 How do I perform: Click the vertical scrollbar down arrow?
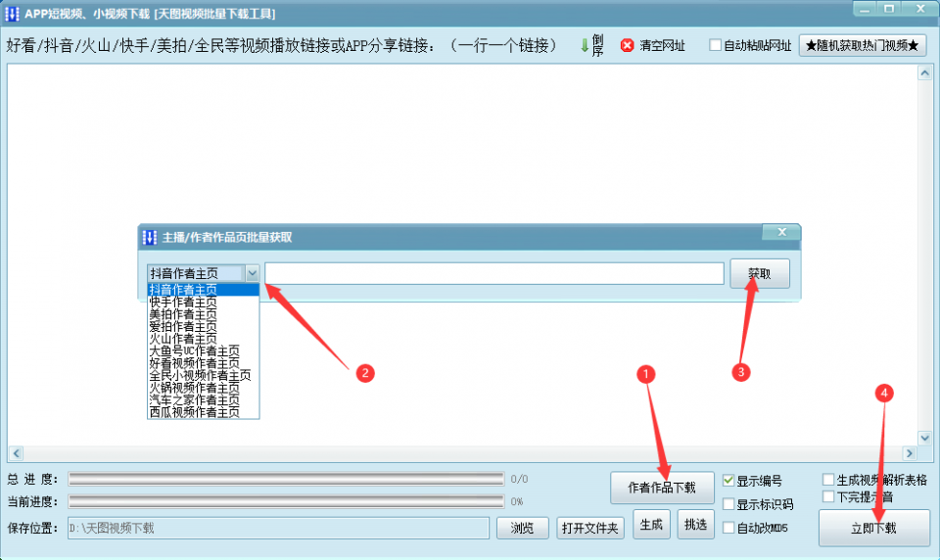tap(925, 438)
